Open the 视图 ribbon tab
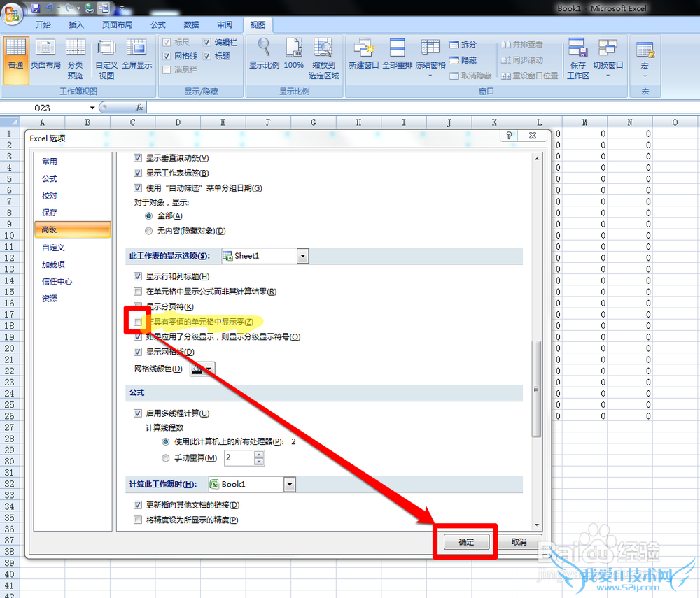700x598 pixels. [258, 25]
